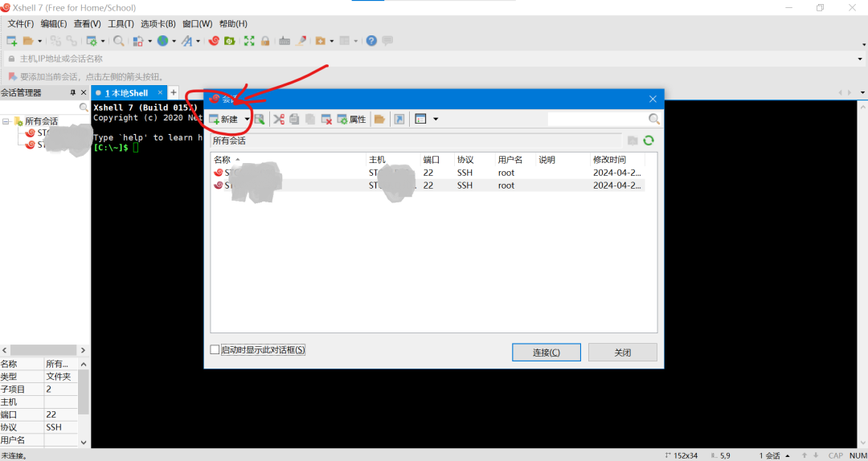Click the lock screen padlock toolbar icon
This screenshot has width=868, height=461.
click(265, 41)
